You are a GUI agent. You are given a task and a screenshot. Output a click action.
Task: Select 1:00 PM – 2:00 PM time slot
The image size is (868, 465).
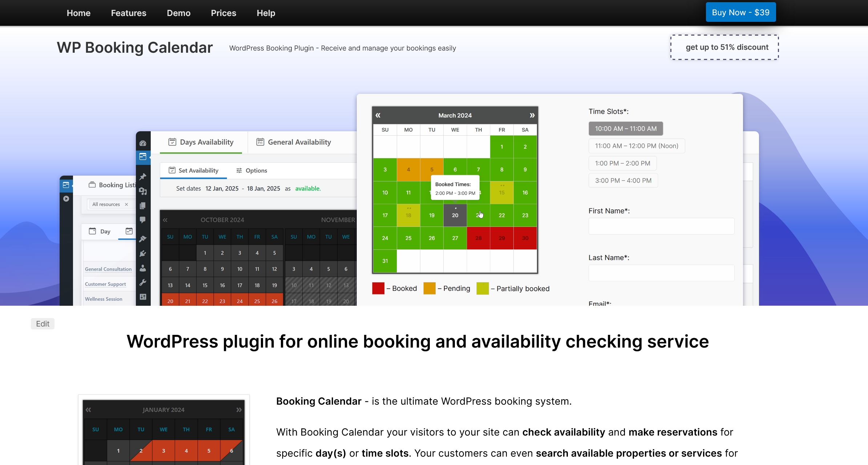click(622, 163)
